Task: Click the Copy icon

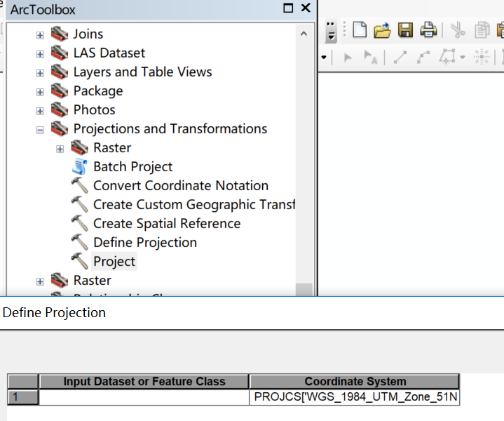Action: tap(482, 30)
